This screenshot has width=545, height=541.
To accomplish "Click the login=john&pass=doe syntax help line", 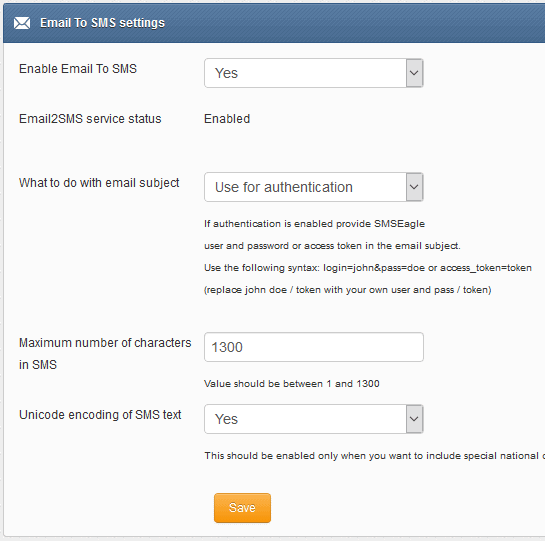I will [368, 268].
